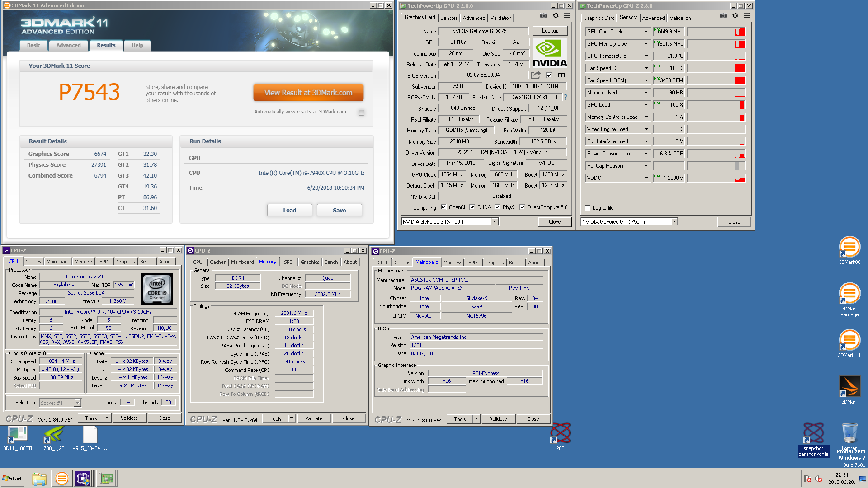The image size is (868, 488).
Task: Click the 3DMark 11 taskbar icon
Action: pos(61,479)
